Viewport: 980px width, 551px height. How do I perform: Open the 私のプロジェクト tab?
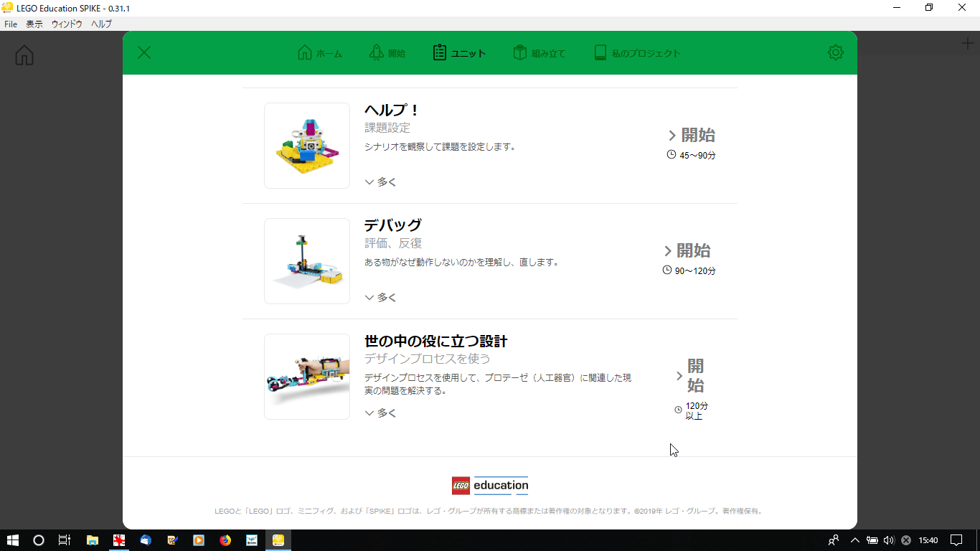tap(637, 53)
